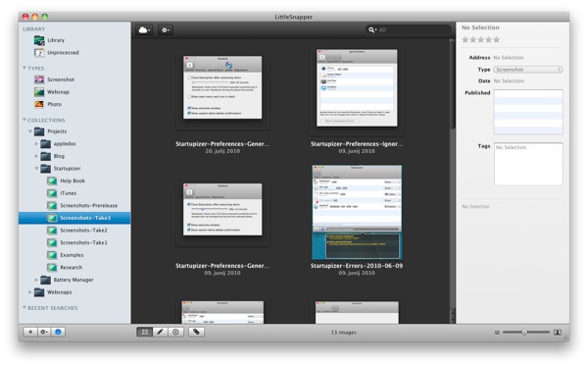This screenshot has height=367, width=588.
Task: Filter by Screenshot type
Action: coord(61,79)
